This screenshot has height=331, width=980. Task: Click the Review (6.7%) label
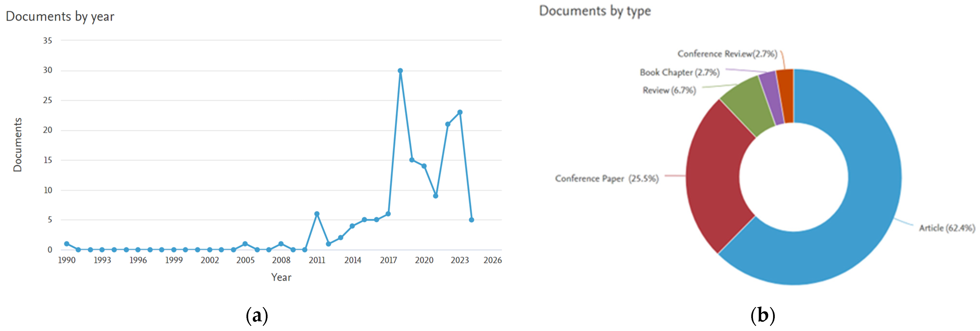tap(669, 90)
